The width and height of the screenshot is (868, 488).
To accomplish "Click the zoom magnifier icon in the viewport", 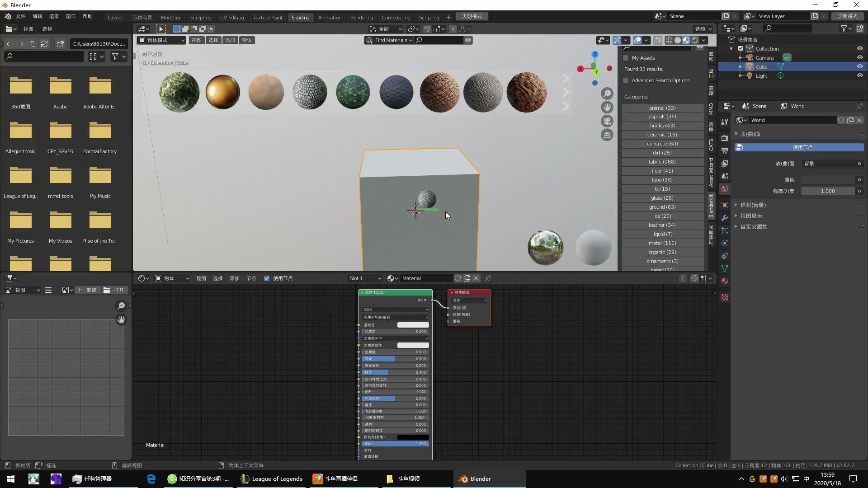I will point(607,94).
